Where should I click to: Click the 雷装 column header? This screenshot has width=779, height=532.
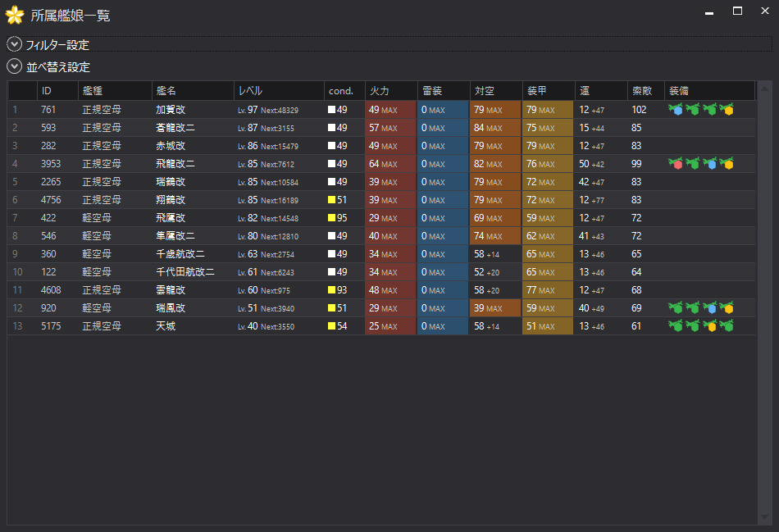coord(444,91)
